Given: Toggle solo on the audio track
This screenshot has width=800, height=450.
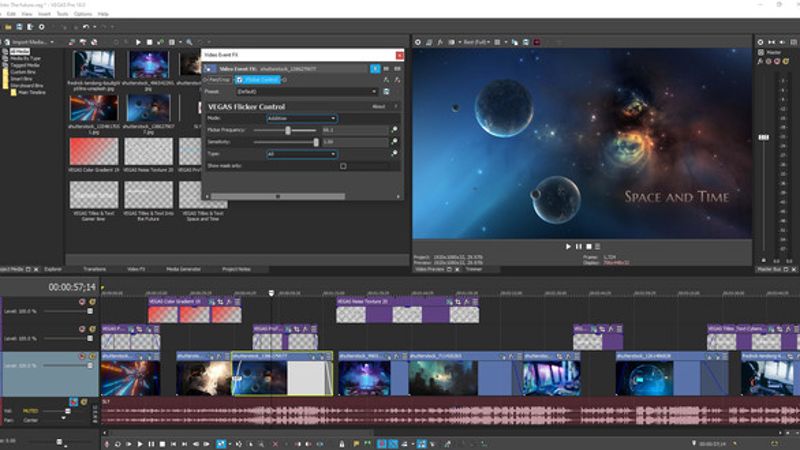Looking at the screenshot, I should tap(84, 403).
